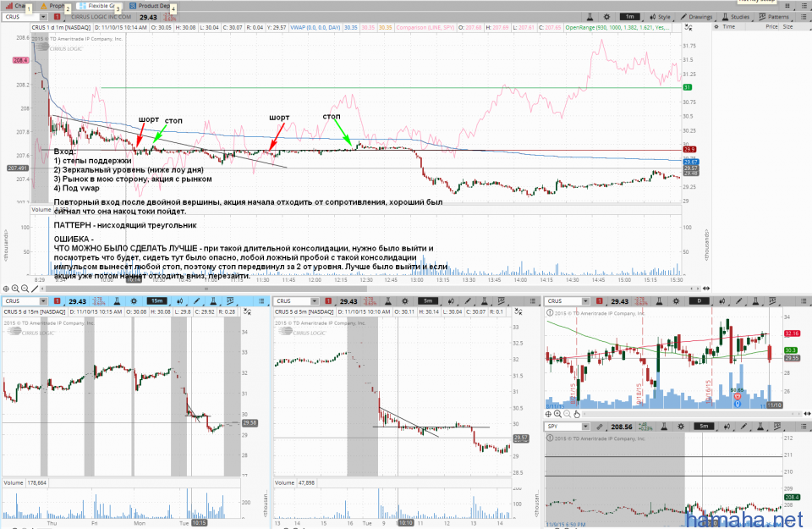Open 5m CRUS chart patterns icon
This screenshot has height=529, width=812.
501,301
